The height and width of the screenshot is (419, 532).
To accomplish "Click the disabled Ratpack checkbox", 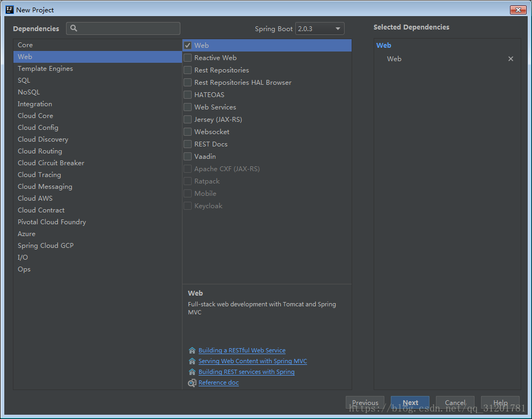I will pos(188,181).
